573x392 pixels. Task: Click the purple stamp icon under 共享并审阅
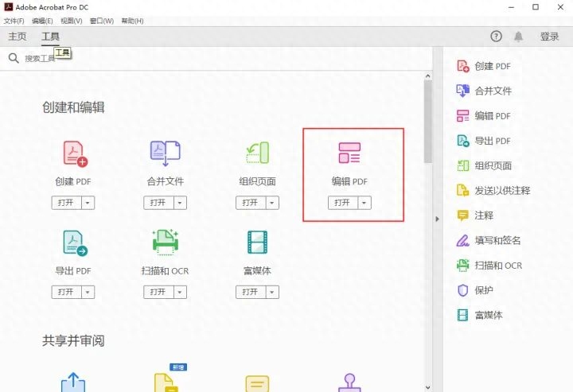[349, 382]
